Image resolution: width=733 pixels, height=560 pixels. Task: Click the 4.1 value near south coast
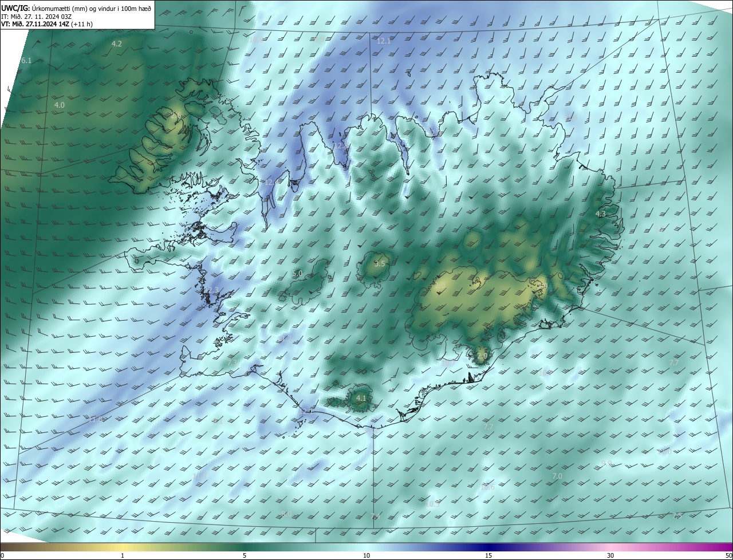(361, 397)
